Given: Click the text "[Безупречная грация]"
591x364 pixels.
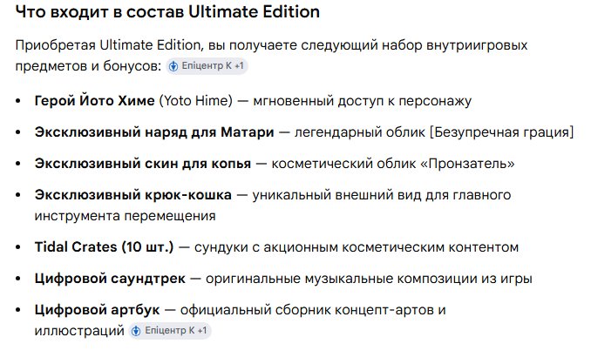Looking at the screenshot, I should [502, 132].
